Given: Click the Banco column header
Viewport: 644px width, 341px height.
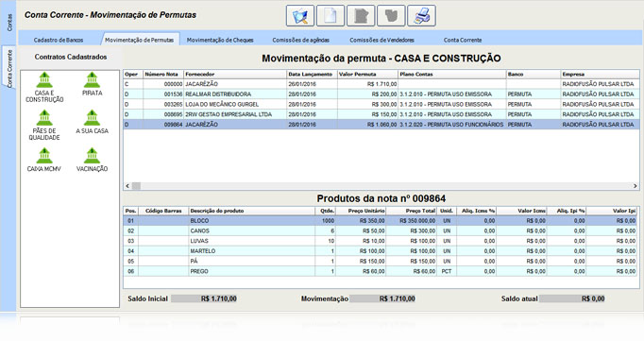Looking at the screenshot, I should (534, 75).
